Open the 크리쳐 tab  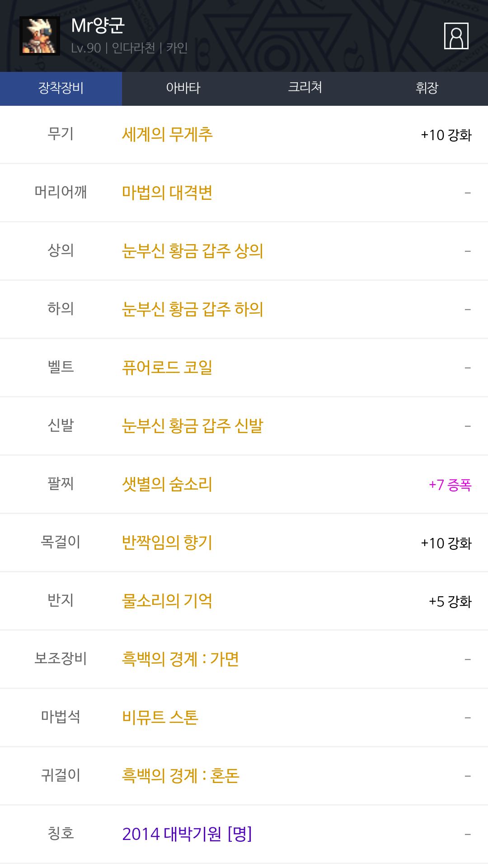tap(305, 88)
